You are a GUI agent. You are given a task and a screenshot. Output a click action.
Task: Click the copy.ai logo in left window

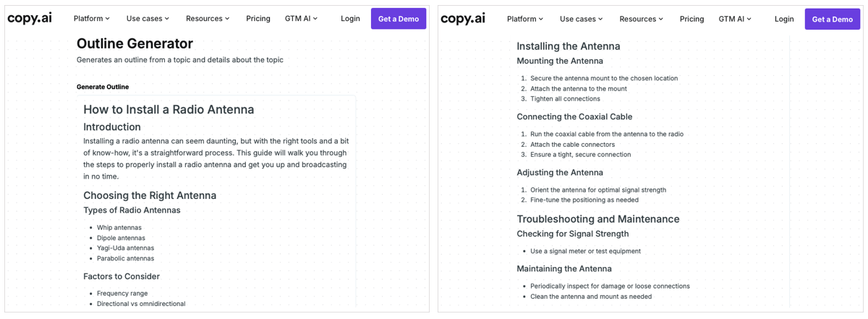coord(30,18)
